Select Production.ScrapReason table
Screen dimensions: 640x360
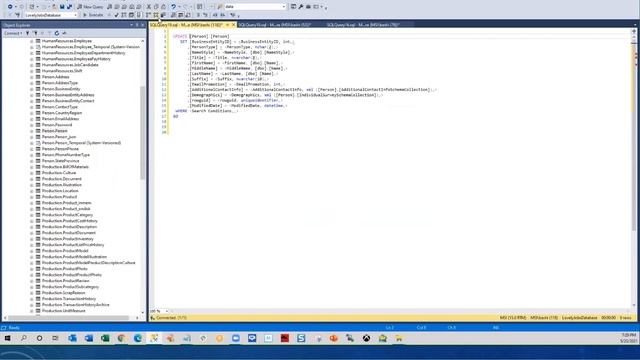pos(64,293)
